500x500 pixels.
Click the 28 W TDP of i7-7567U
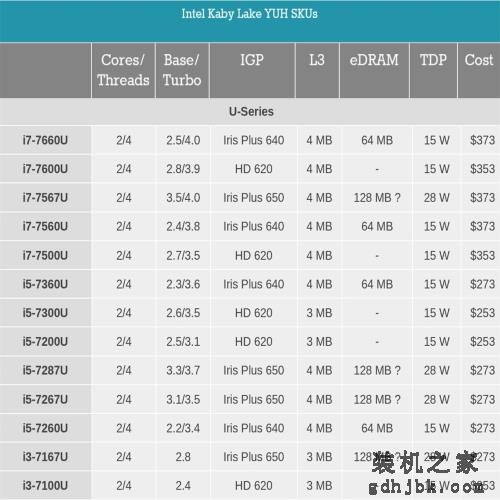437,198
